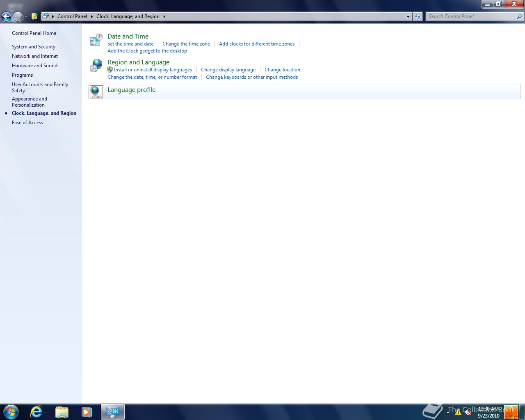
Task: Click the Control Panel icon in address bar
Action: (x=46, y=16)
